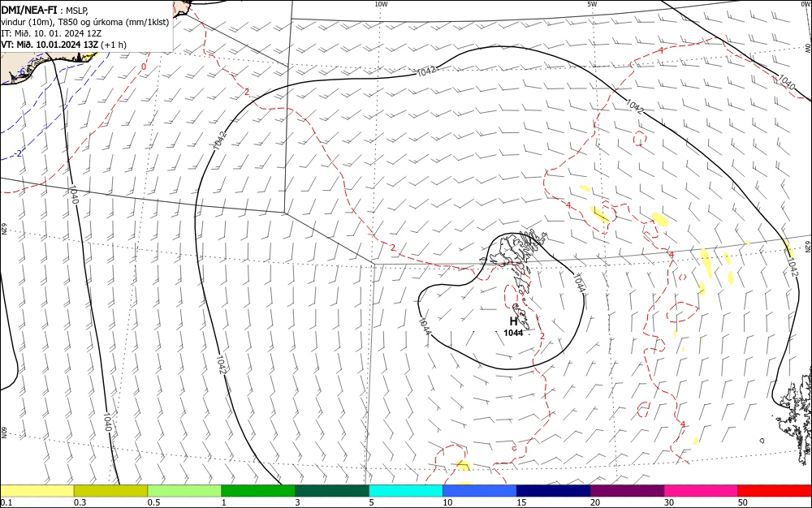Click the legend value "0.3"
Image resolution: width=812 pixels, height=508 pixels.
pos(80,502)
